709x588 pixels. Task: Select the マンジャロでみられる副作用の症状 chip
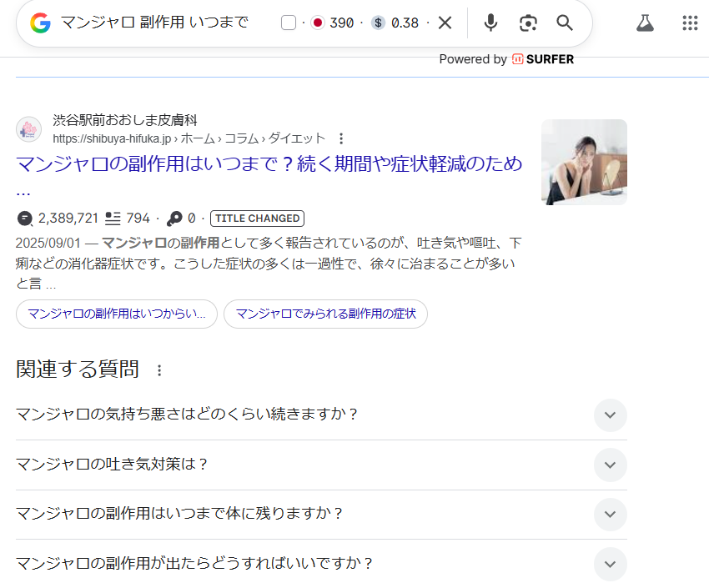(325, 314)
